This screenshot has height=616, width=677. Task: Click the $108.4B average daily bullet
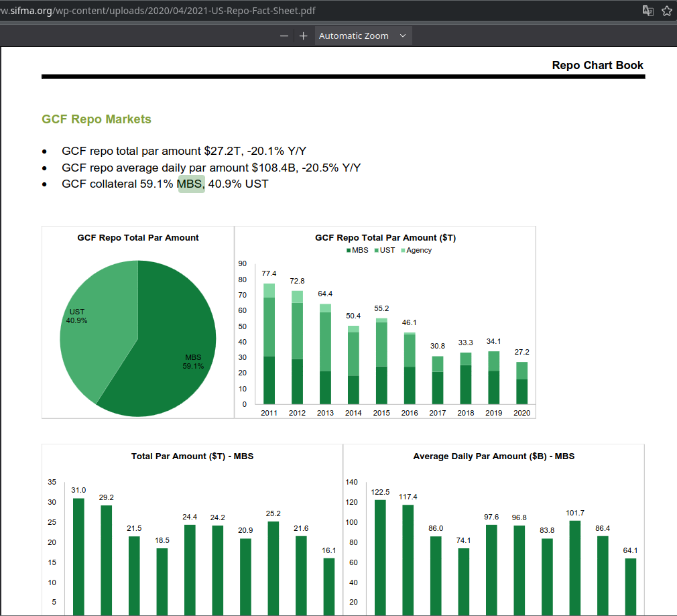click(211, 168)
